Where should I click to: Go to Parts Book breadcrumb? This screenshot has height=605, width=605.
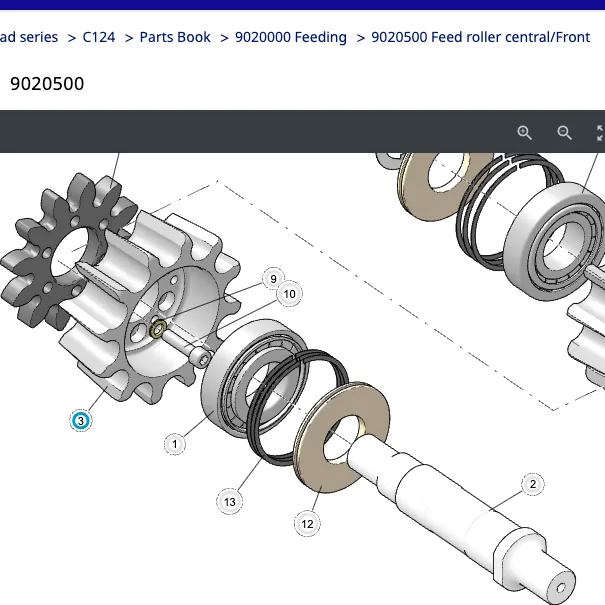click(x=175, y=37)
